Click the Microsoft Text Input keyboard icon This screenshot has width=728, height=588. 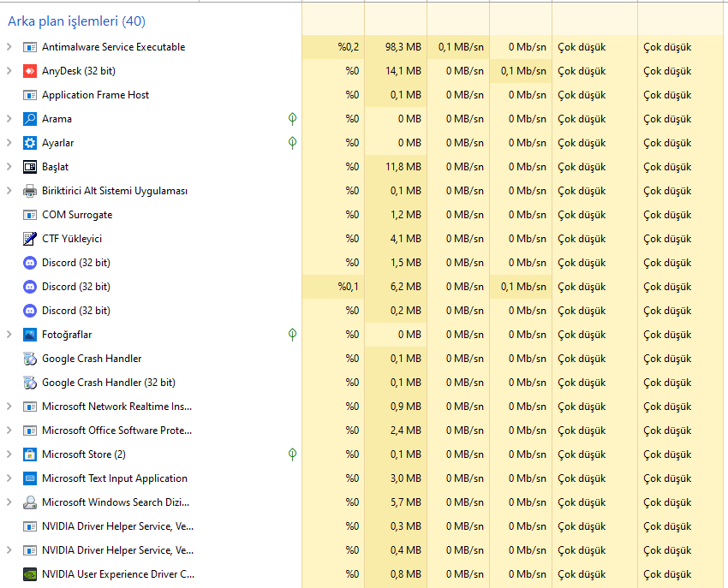tap(30, 478)
